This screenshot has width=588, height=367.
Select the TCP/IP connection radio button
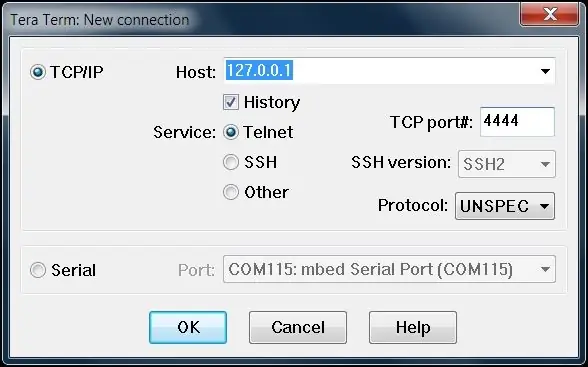(x=38, y=72)
